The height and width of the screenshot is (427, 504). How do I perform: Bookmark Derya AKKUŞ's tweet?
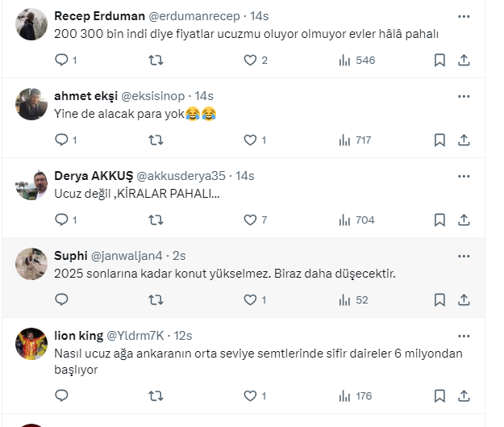coord(439,220)
